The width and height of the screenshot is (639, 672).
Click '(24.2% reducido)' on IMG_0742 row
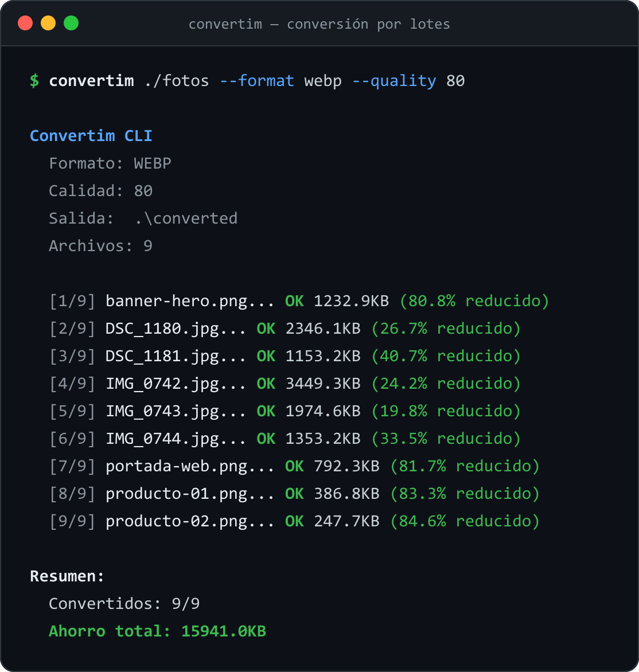[446, 383]
